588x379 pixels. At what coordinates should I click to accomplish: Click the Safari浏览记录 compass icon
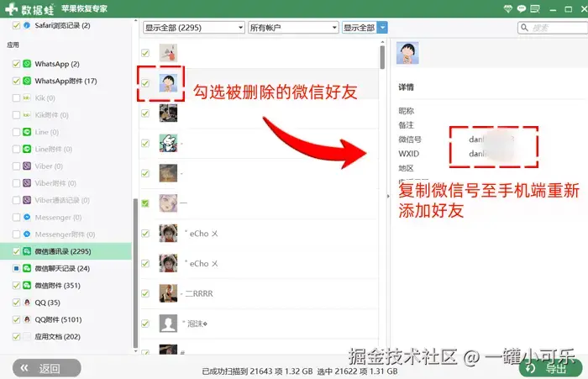click(x=27, y=25)
